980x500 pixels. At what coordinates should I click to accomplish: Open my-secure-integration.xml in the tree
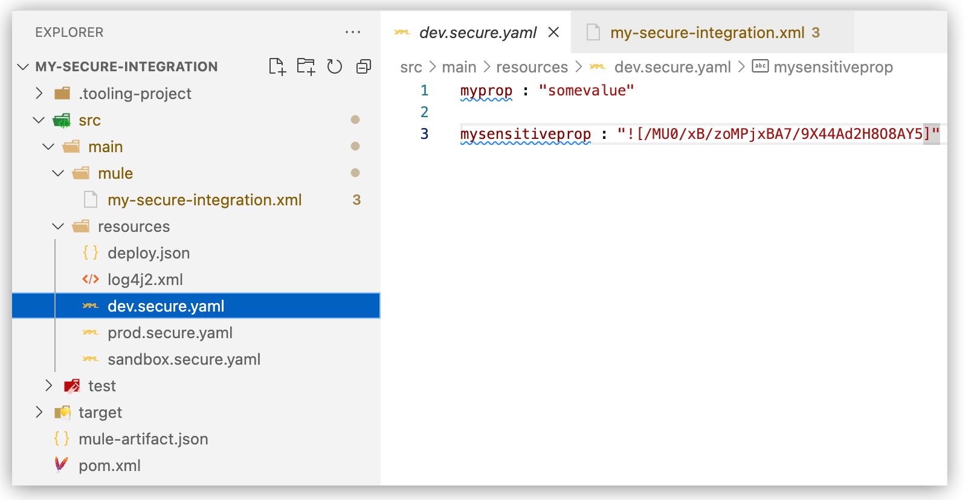(x=196, y=199)
